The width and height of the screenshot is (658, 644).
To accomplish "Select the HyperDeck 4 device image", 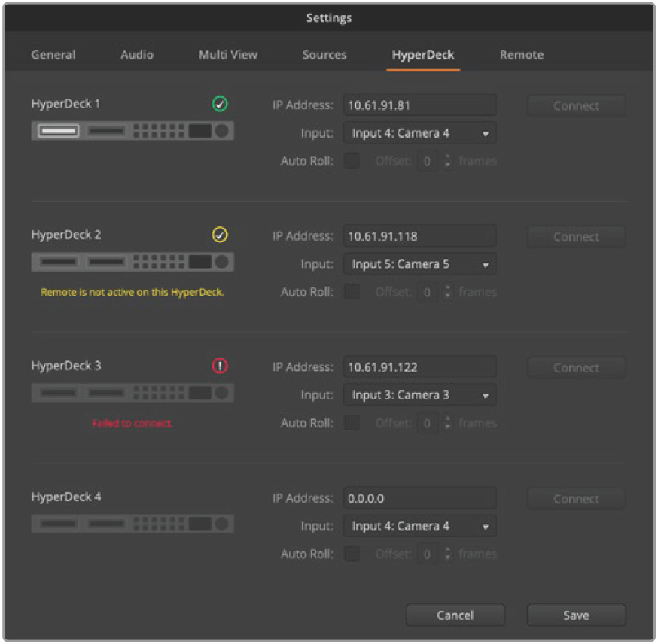I will [133, 524].
